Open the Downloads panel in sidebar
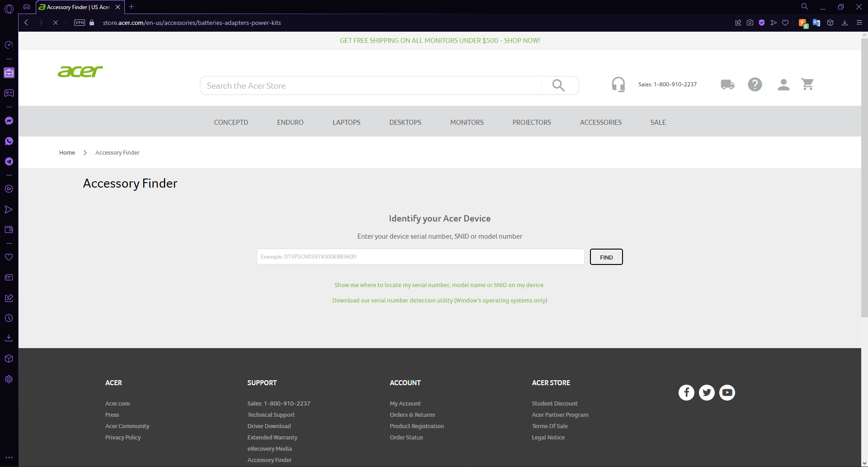The height and width of the screenshot is (467, 868). (9, 338)
